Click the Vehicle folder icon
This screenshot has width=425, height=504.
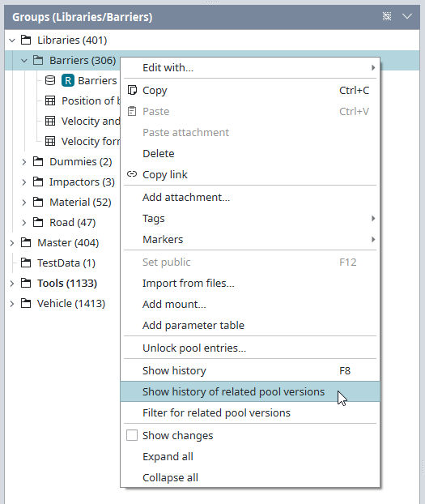(26, 303)
